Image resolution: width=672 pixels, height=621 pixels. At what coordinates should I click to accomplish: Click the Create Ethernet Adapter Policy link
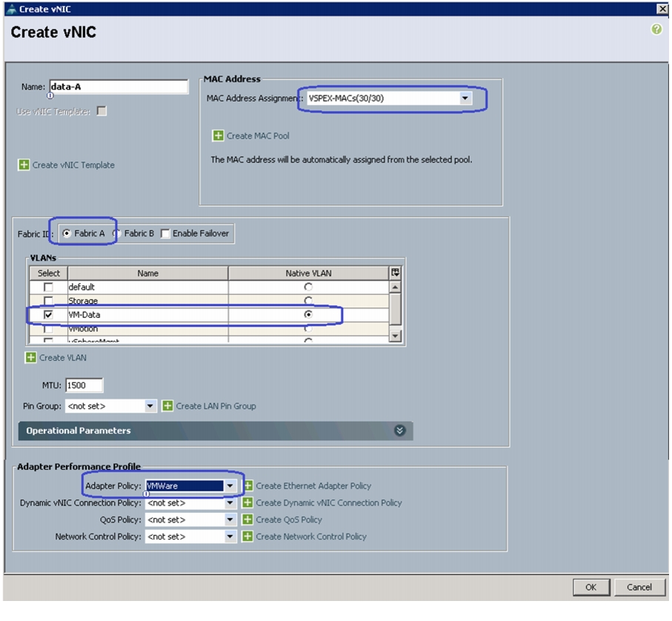[313, 485]
